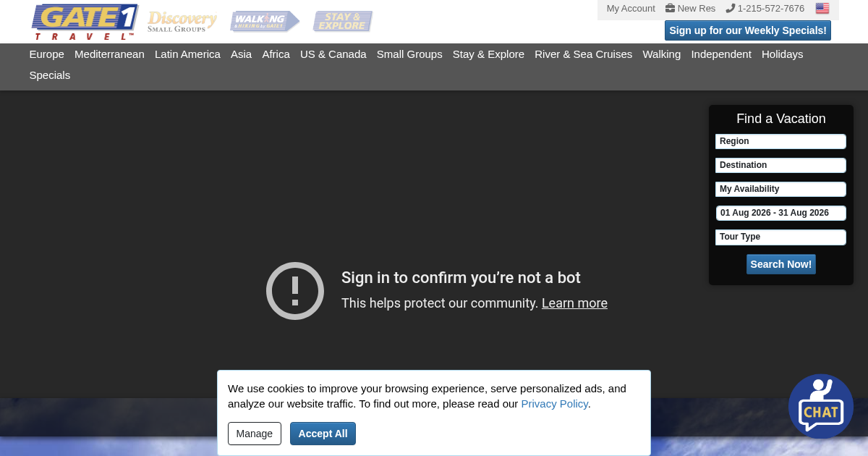Open the Europe menu
Image resolution: width=868 pixels, height=456 pixels.
46,54
